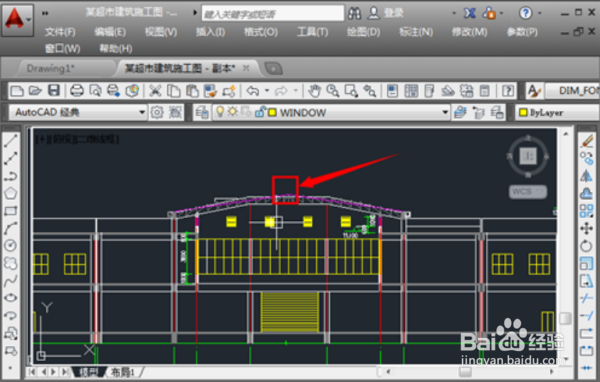Click the Zoom Realtime magnifier icon
The height and width of the screenshot is (382, 600).
[333, 91]
